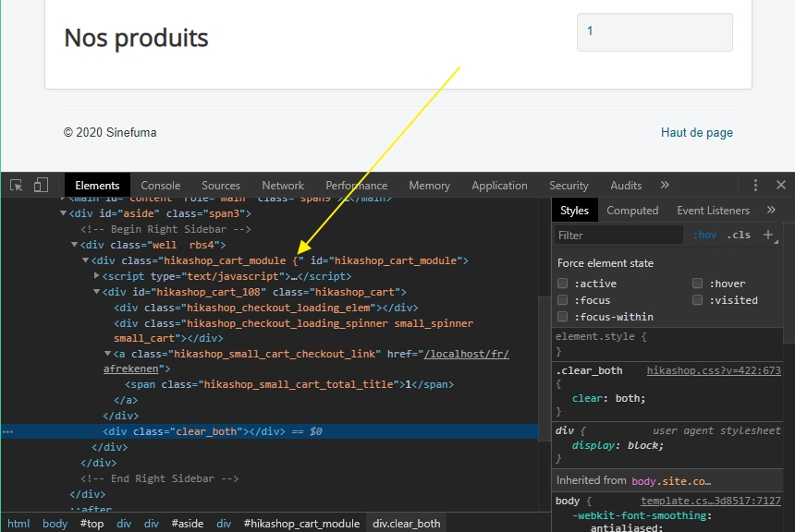Toggle the .cls class editor button
This screenshot has height=532, width=795.
coord(738,235)
